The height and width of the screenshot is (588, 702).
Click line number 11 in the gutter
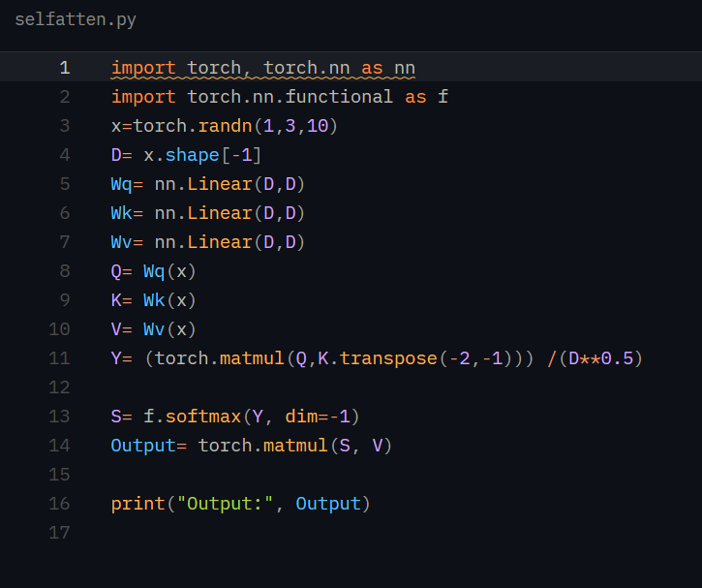59,358
